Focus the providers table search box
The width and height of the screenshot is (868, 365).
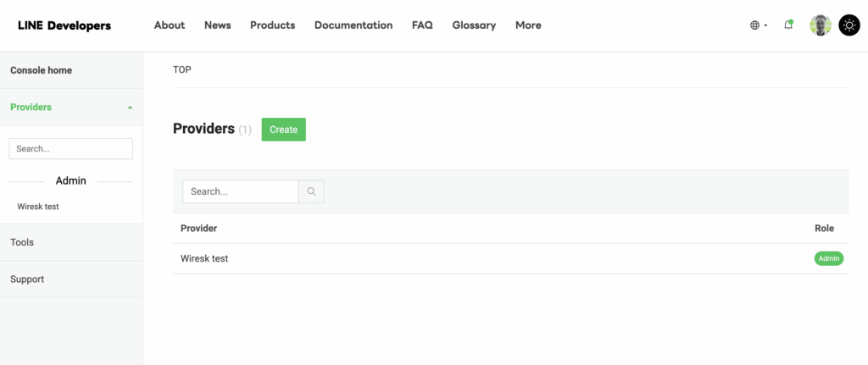(x=241, y=191)
